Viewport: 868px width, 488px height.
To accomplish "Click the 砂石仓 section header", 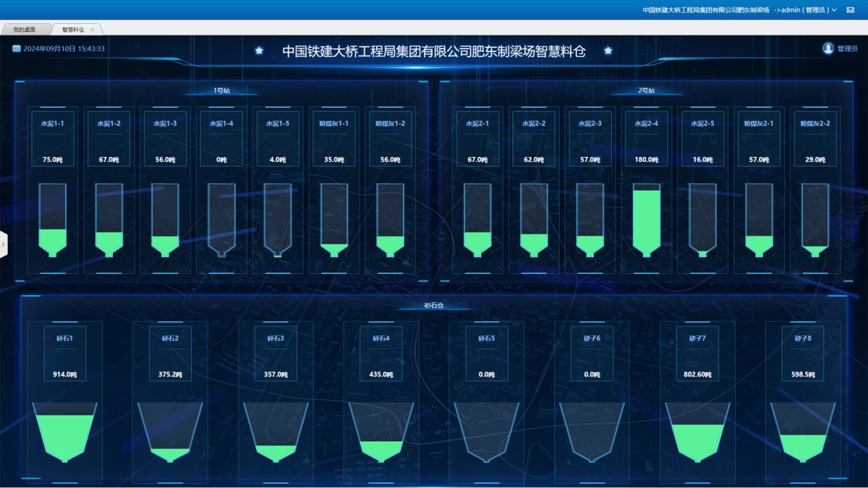I will coord(433,306).
